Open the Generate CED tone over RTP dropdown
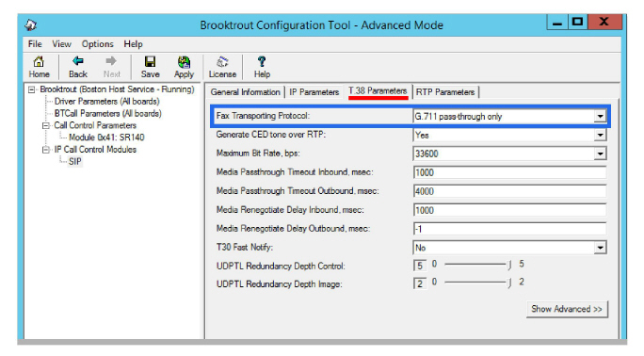 600,135
